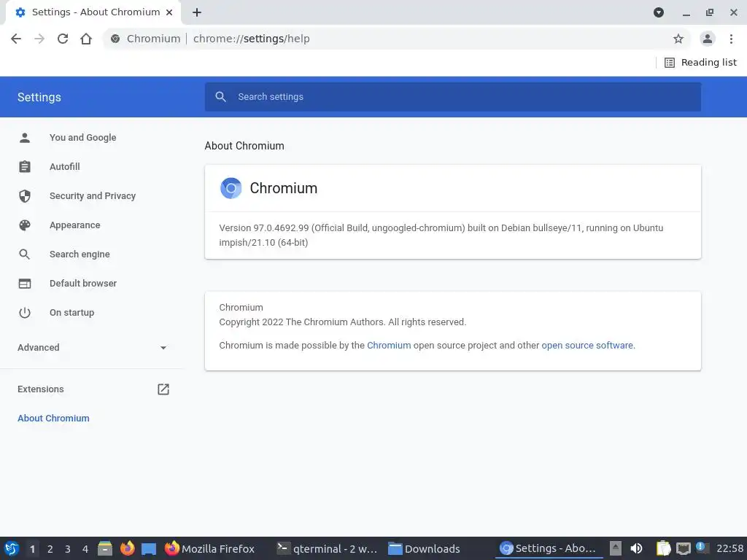747x560 pixels.
Task: Switch to Downloads window in taskbar
Action: (424, 548)
